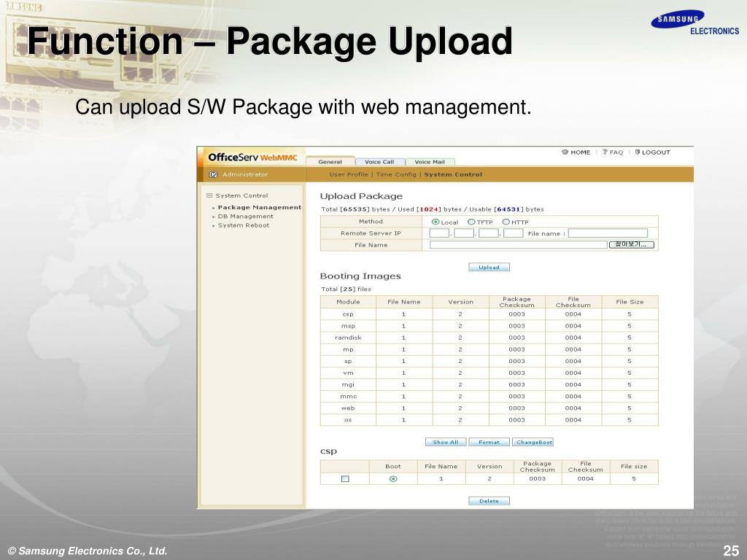747x560 pixels.
Task: Open DB Management in sidebar
Action: (x=245, y=216)
